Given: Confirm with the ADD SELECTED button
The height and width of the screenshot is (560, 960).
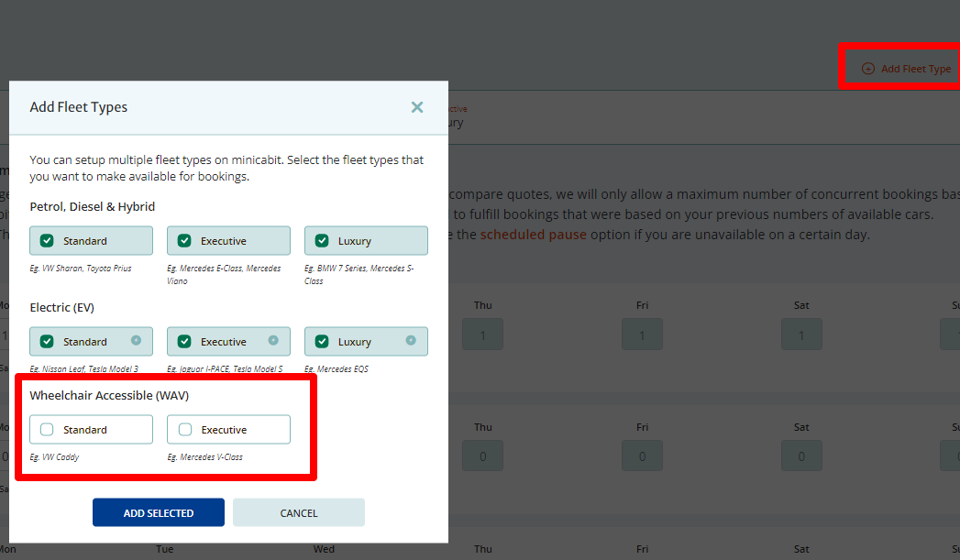Looking at the screenshot, I should click(159, 512).
